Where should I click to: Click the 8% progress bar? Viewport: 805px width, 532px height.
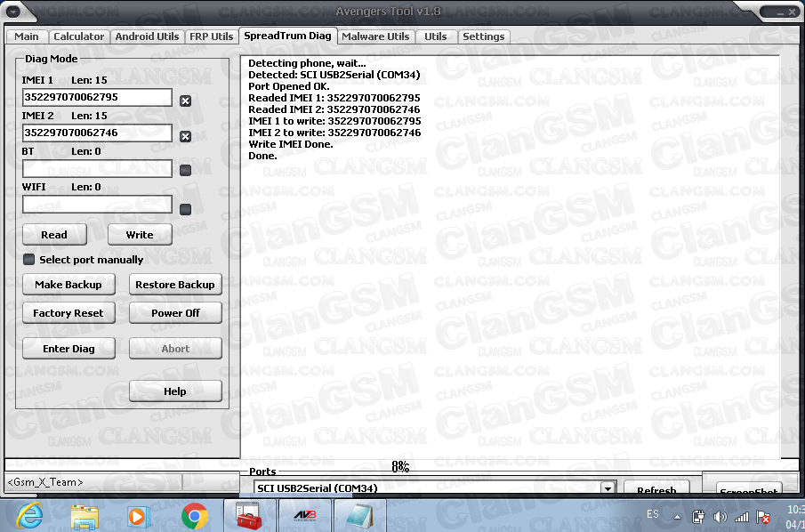[x=398, y=465]
